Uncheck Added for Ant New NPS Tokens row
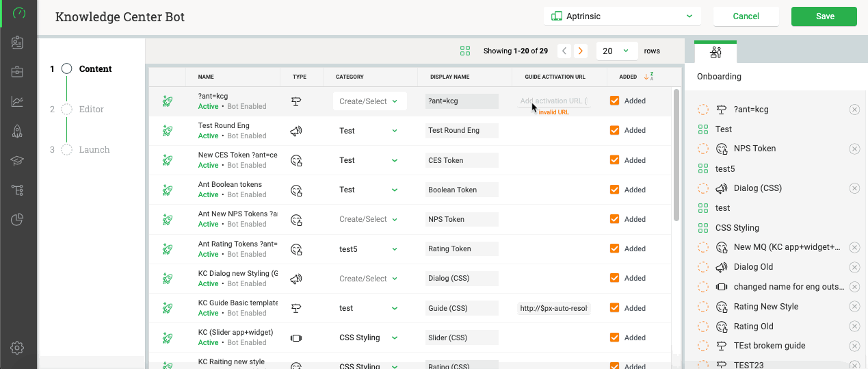 coord(614,218)
